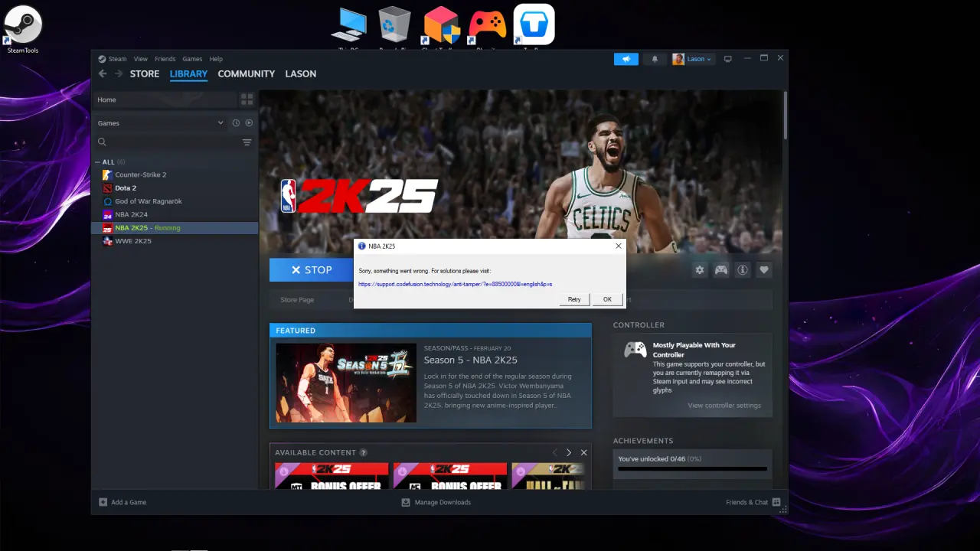
Task: Go back with the Steam back arrow
Action: point(103,73)
